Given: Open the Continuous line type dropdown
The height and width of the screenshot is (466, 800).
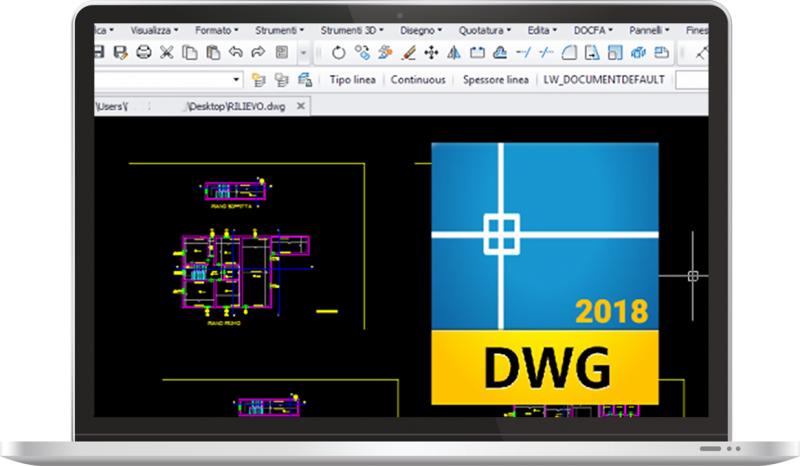Looking at the screenshot, I should [418, 80].
